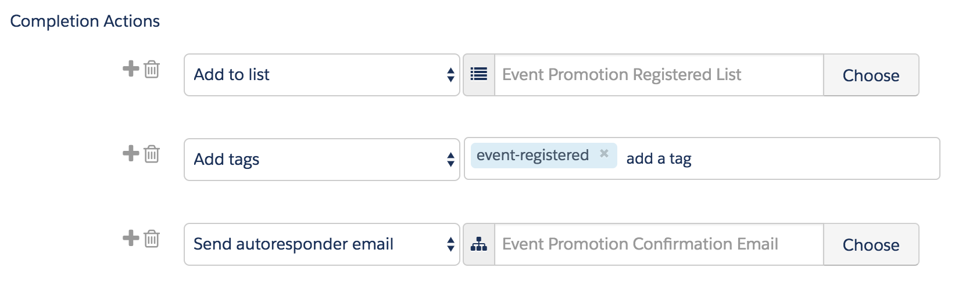Click the 'add a tag' input field
This screenshot has width=980, height=289.
pyautogui.click(x=779, y=158)
